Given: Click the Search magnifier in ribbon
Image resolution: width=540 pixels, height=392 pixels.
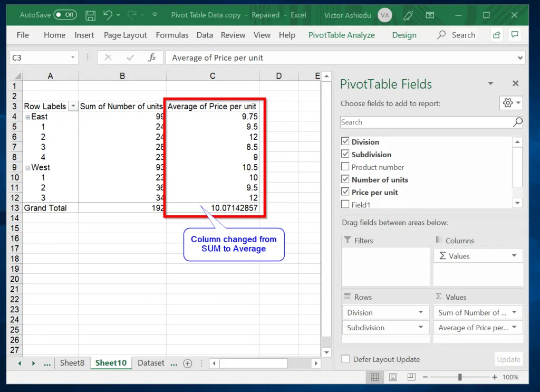Looking at the screenshot, I should point(441,35).
